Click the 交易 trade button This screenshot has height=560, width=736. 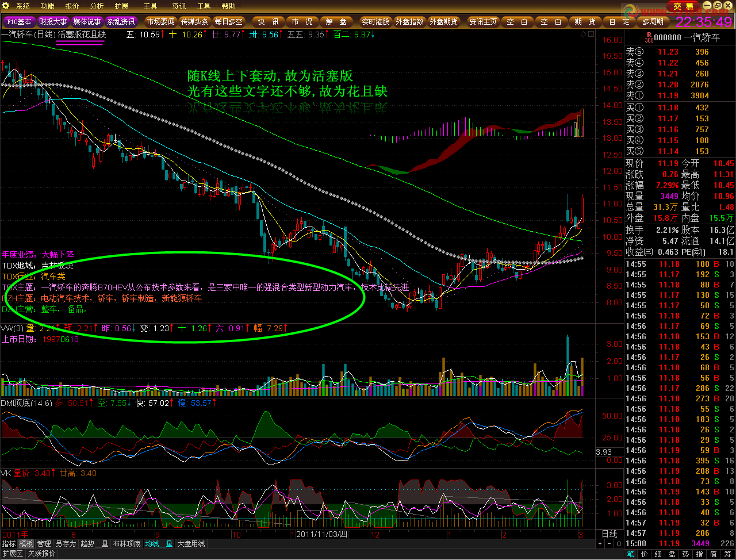(x=684, y=6)
